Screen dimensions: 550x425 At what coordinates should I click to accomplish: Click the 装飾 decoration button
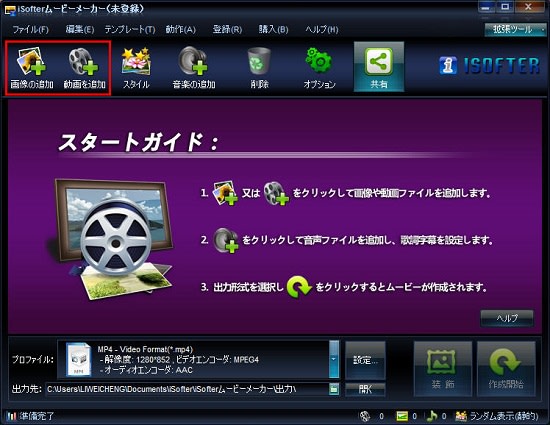(443, 369)
